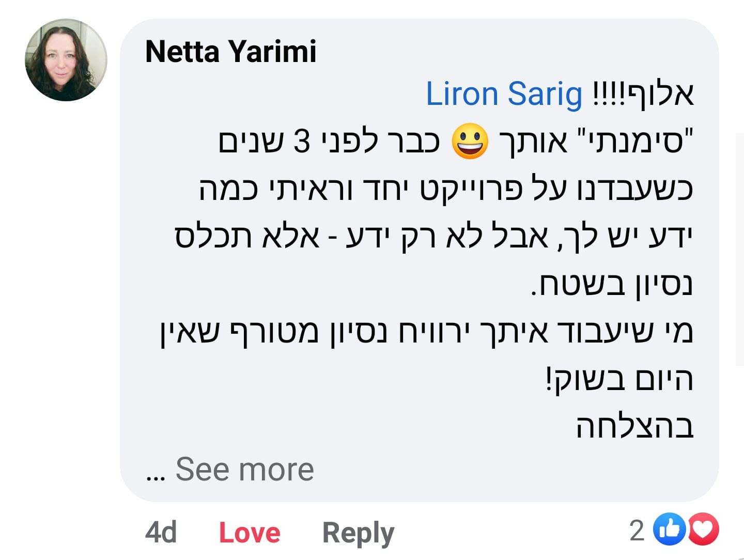The width and height of the screenshot is (744, 560).
Task: Unreact using the highlighted Love label
Action: pyautogui.click(x=249, y=532)
